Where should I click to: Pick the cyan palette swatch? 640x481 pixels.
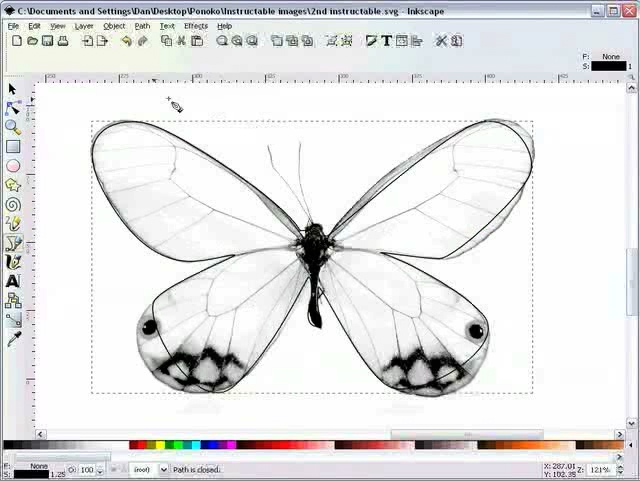(x=196, y=445)
